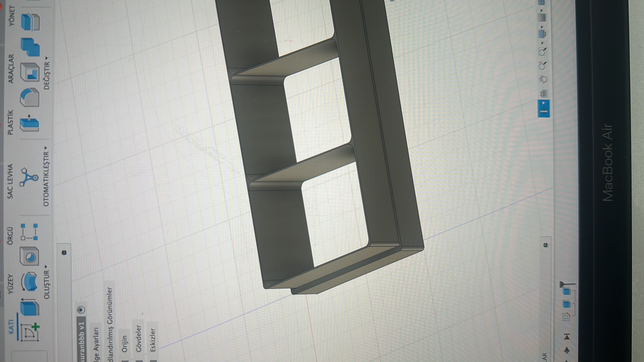Switch to the ÖRGÜ tab
Viewport: 644px width, 362px height.
(x=10, y=236)
